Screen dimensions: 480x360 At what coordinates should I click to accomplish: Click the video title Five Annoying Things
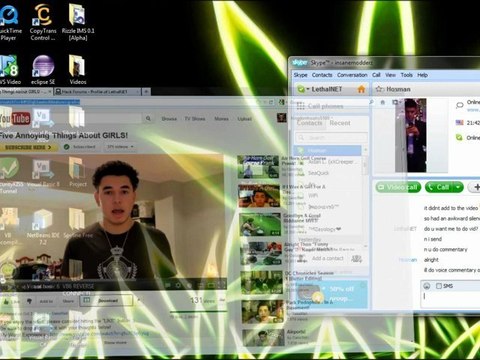[63, 135]
